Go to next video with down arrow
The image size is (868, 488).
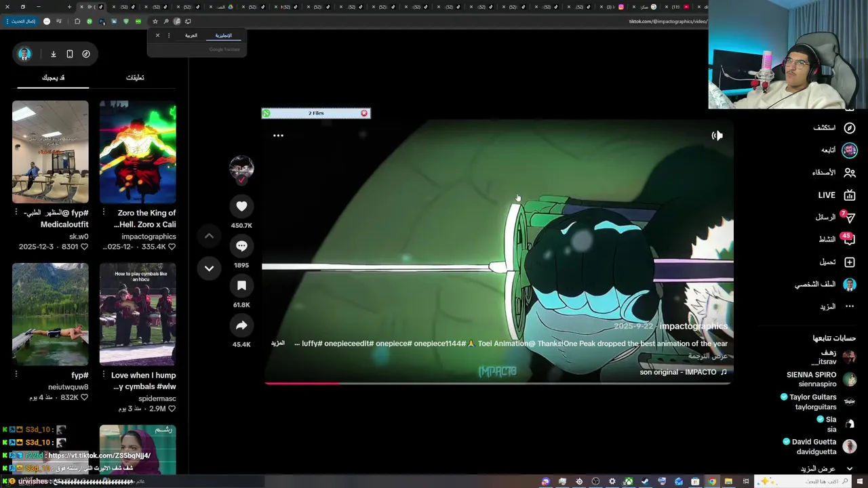[209, 268]
